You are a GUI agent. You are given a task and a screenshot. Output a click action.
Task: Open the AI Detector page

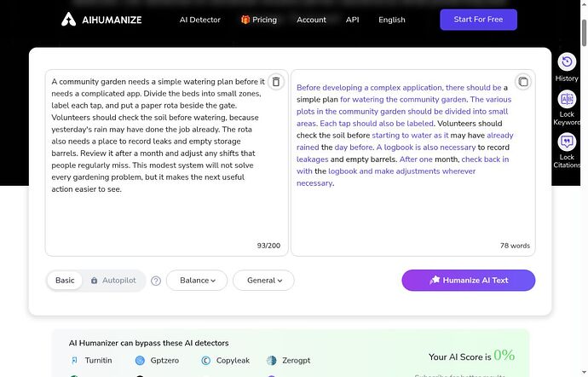coord(200,20)
